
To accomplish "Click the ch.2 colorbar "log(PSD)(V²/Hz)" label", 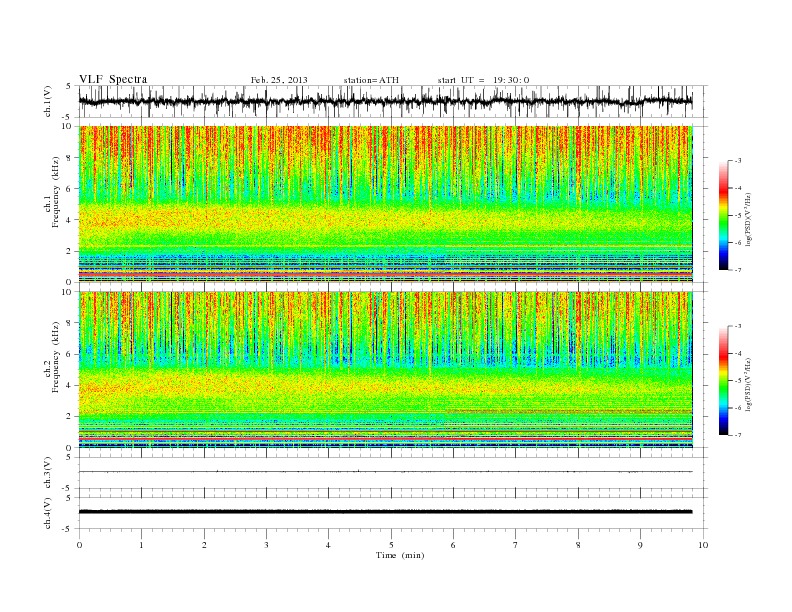I will (x=748, y=384).
